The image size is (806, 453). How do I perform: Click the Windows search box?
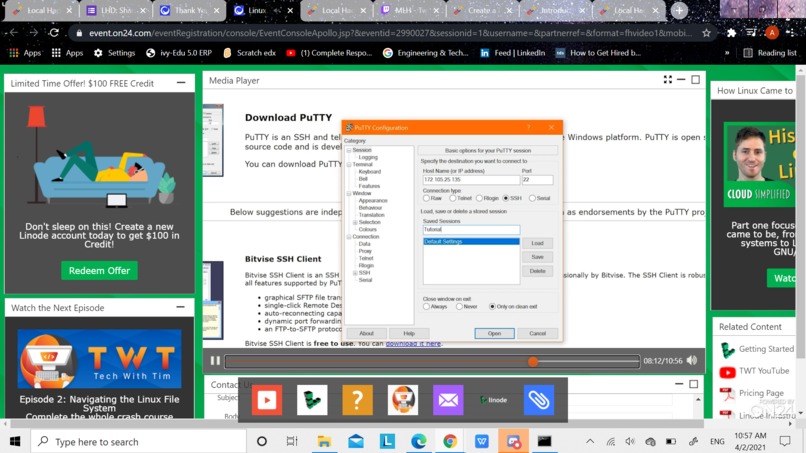pos(138,441)
